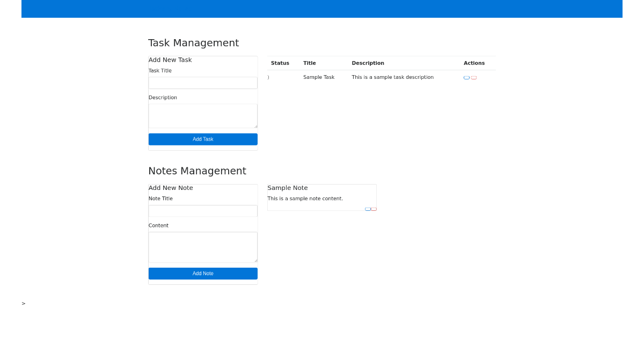The height and width of the screenshot is (338, 644).
Task: Click the Actions column header
Action: 474,63
